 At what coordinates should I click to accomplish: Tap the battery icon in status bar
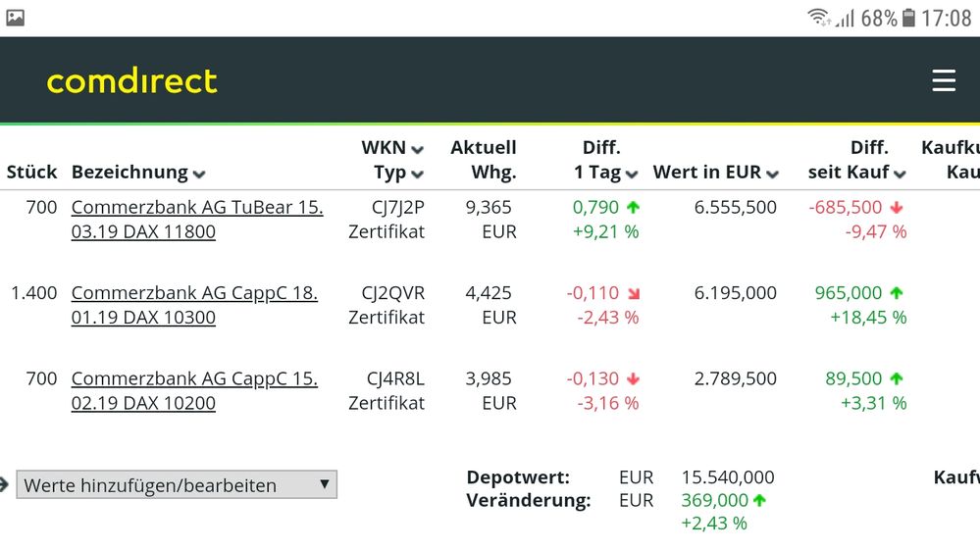click(908, 18)
